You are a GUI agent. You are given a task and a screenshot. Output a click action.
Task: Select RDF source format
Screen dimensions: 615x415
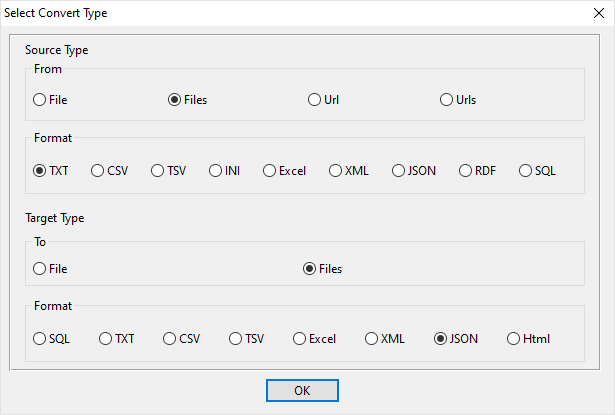466,171
